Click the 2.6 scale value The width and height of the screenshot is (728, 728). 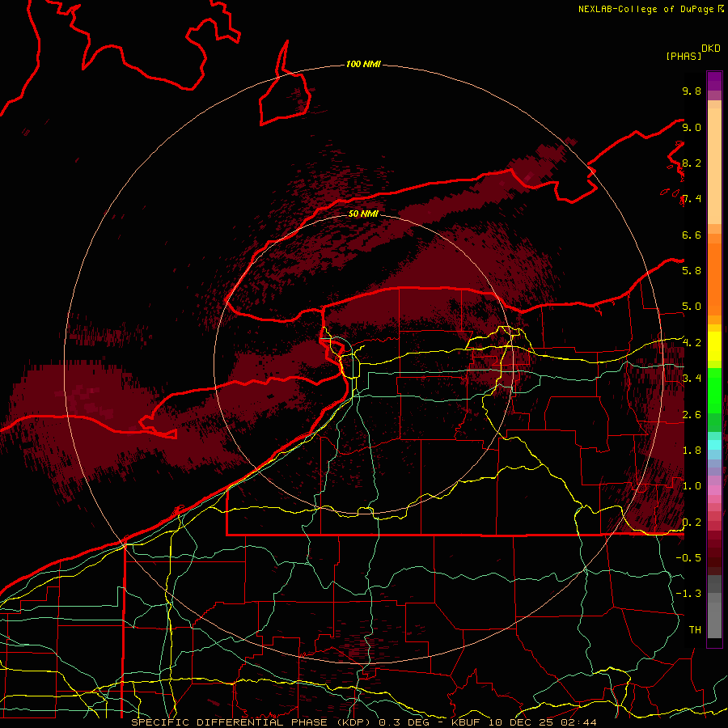click(692, 414)
